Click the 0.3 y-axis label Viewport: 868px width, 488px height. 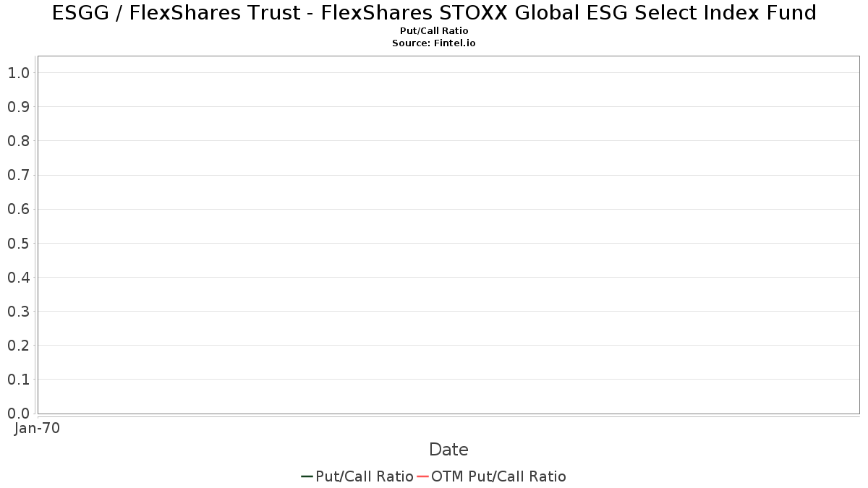[x=18, y=312]
